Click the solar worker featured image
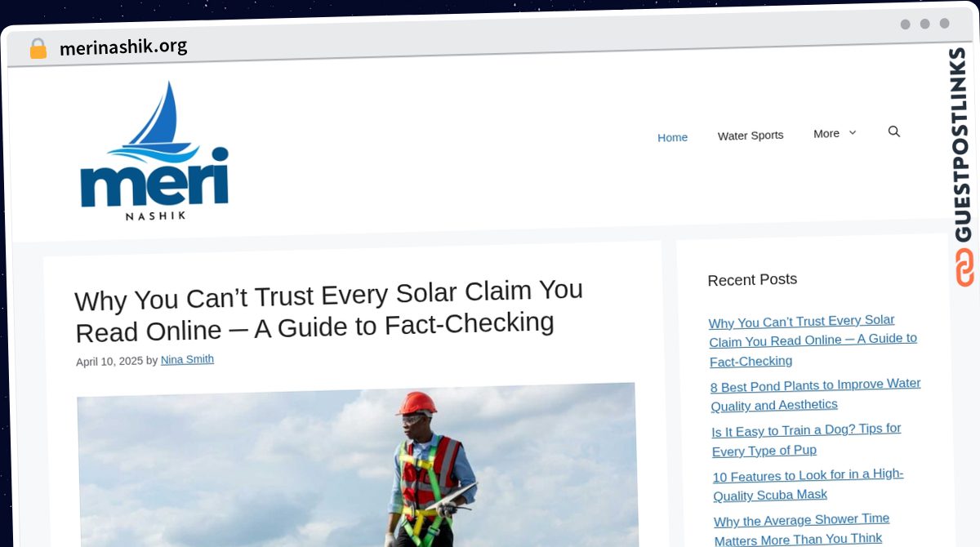Screen dimensions: 980x547 357,465
